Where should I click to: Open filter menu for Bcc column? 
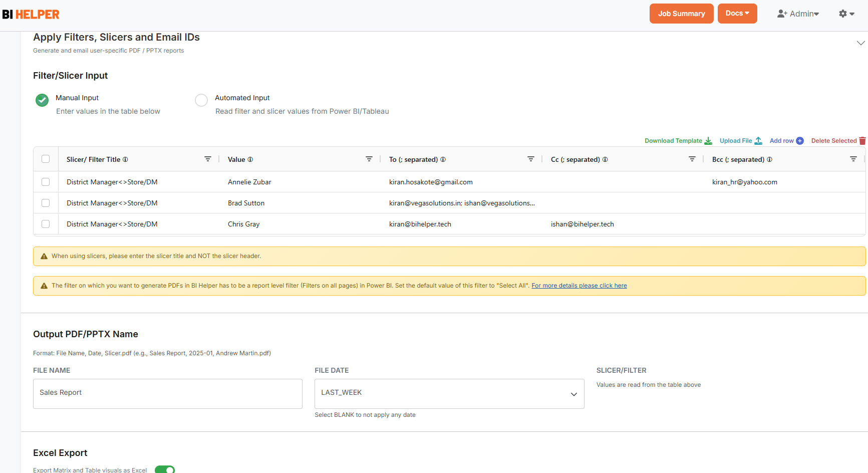[x=853, y=159]
